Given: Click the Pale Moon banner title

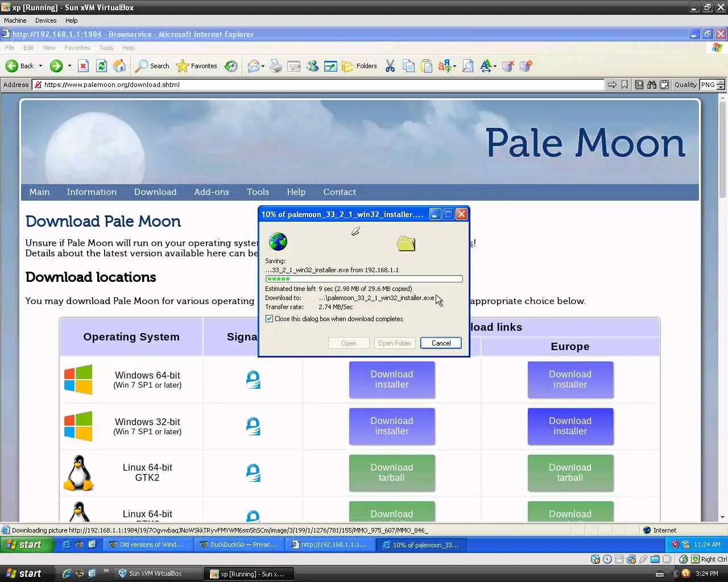Looking at the screenshot, I should (585, 143).
